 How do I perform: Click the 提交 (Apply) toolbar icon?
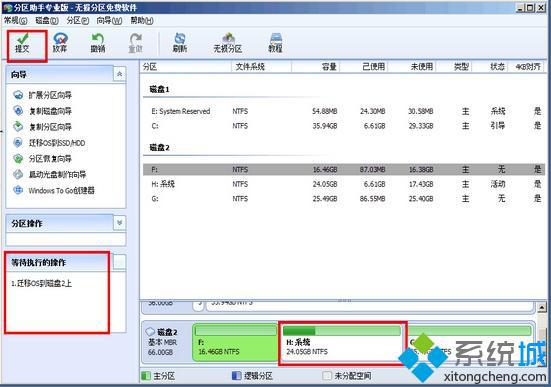(x=22, y=43)
